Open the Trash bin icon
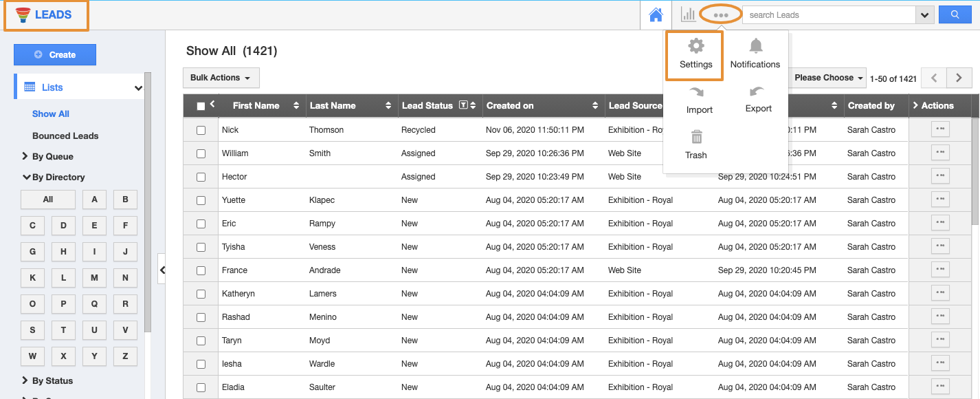980x399 pixels. point(696,144)
